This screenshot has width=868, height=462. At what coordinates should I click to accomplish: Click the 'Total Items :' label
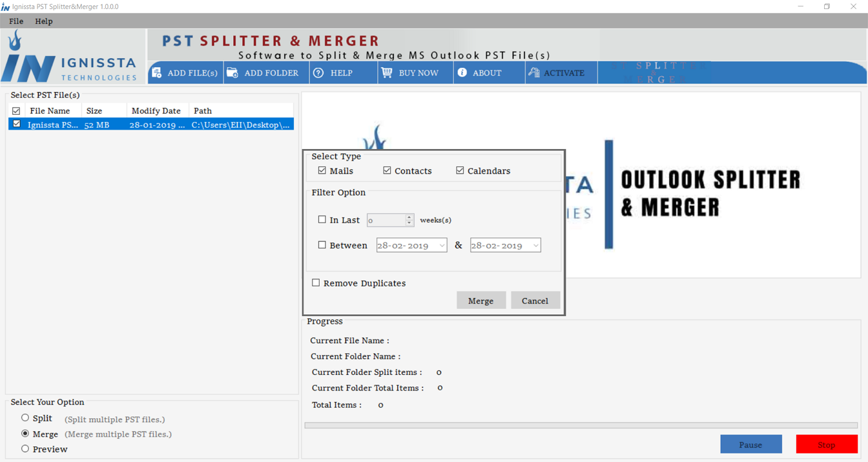[336, 405]
